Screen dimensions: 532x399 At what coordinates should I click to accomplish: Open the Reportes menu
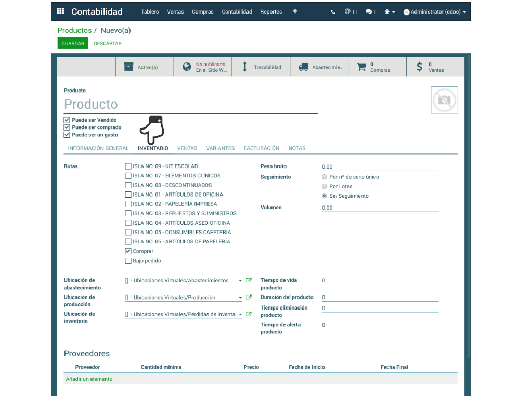[x=271, y=11]
